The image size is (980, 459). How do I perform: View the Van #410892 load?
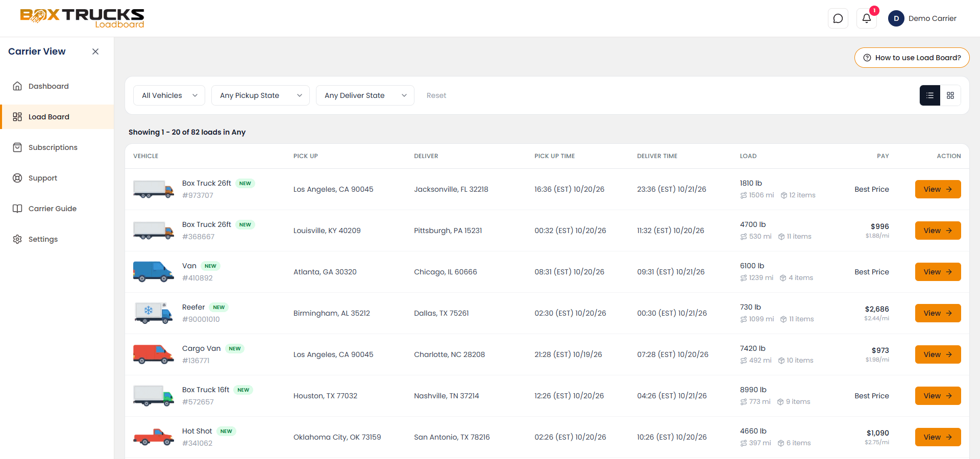point(938,272)
